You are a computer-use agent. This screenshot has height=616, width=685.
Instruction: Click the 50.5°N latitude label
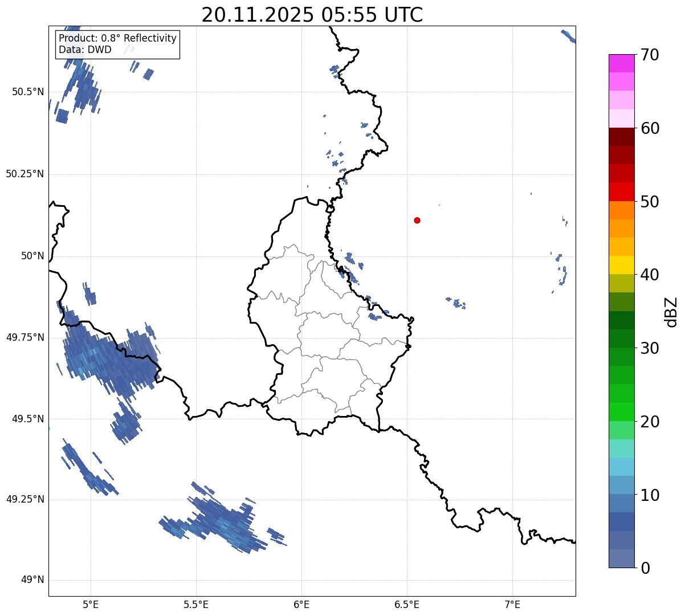tap(28, 92)
